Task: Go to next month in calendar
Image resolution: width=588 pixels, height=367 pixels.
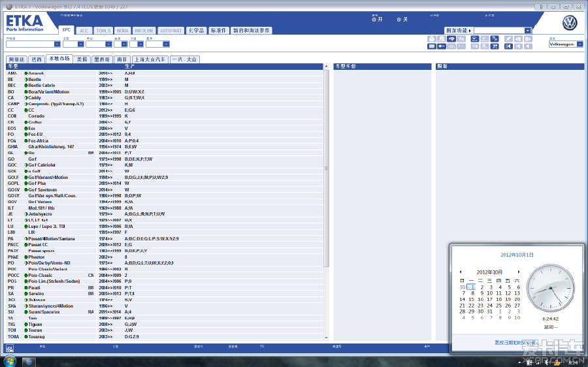Action: pyautogui.click(x=519, y=272)
